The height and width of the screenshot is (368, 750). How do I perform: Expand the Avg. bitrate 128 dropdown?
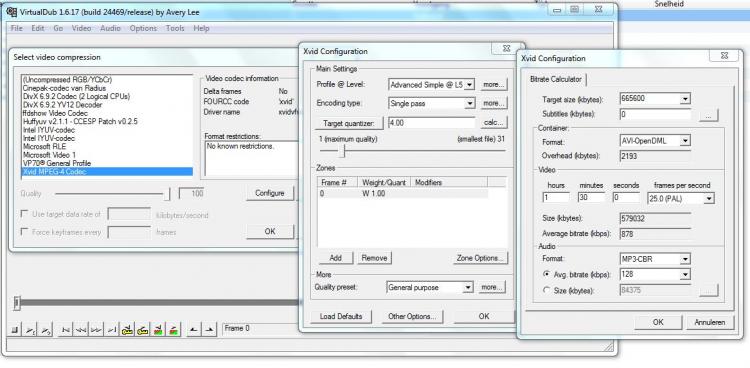point(685,275)
